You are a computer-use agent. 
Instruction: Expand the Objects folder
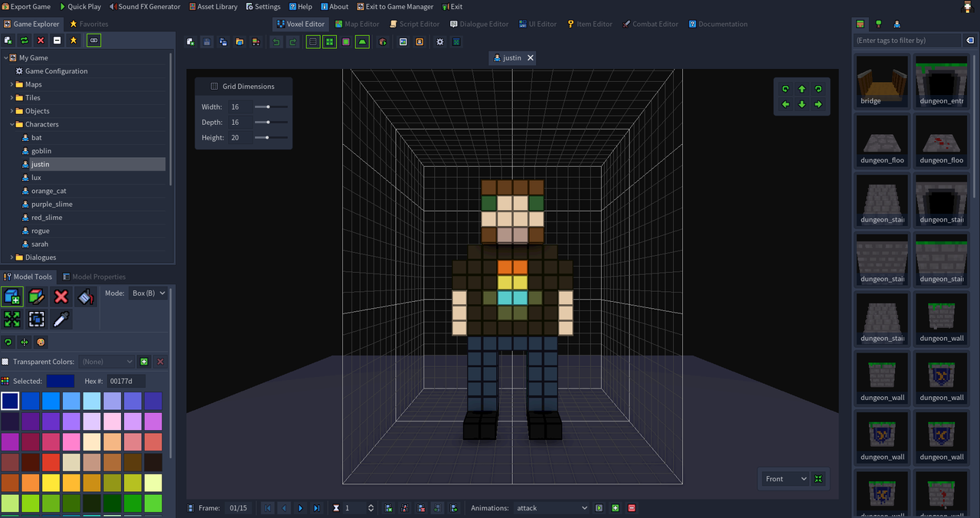pyautogui.click(x=12, y=111)
